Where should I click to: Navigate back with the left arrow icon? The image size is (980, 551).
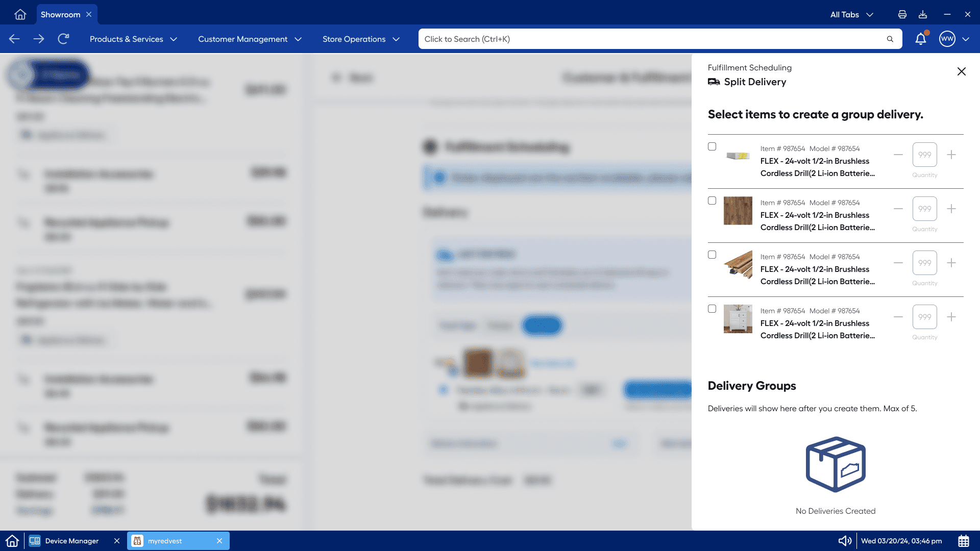point(14,39)
